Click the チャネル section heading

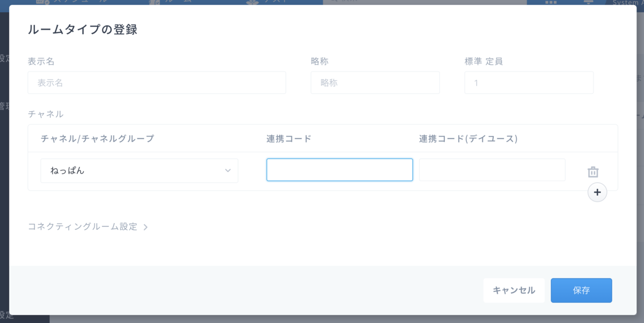pyautogui.click(x=46, y=114)
